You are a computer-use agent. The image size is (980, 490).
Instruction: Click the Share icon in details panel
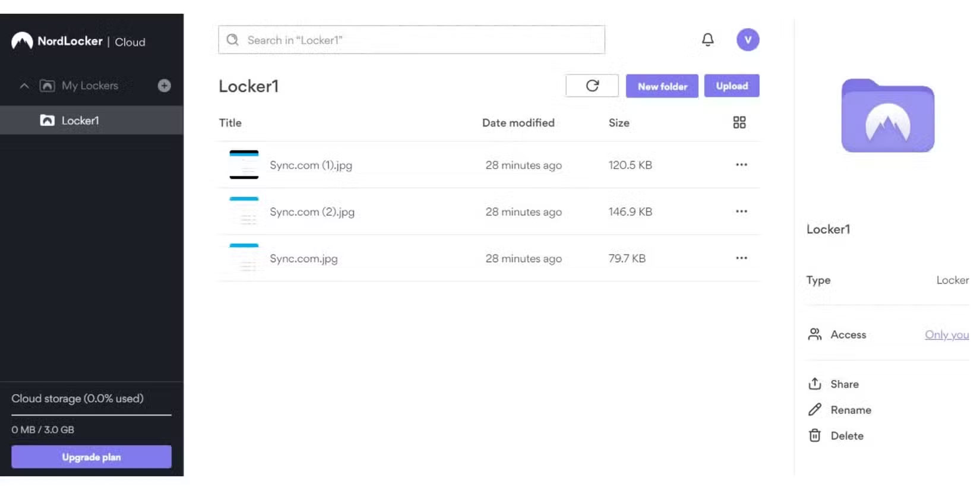(815, 384)
